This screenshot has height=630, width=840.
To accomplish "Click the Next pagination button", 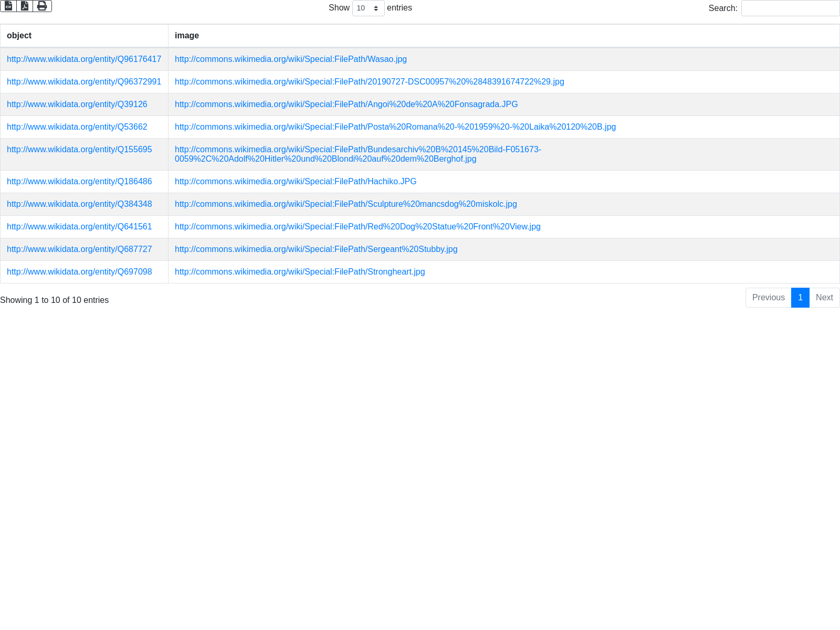I will point(824,298).
